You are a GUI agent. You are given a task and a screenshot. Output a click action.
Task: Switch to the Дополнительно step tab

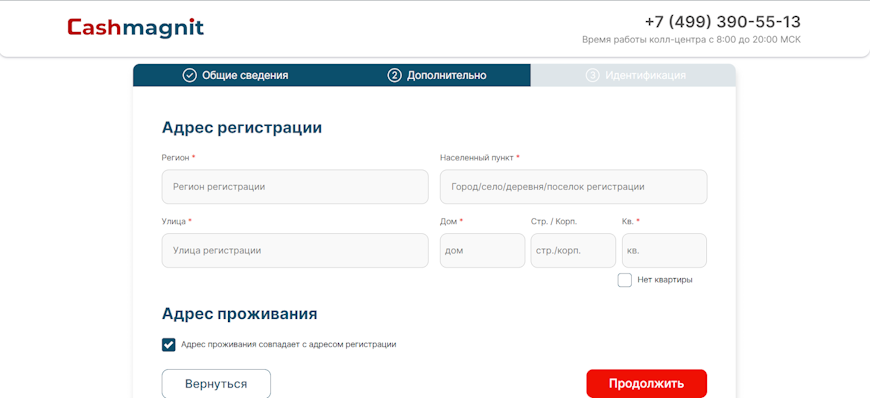(x=437, y=75)
